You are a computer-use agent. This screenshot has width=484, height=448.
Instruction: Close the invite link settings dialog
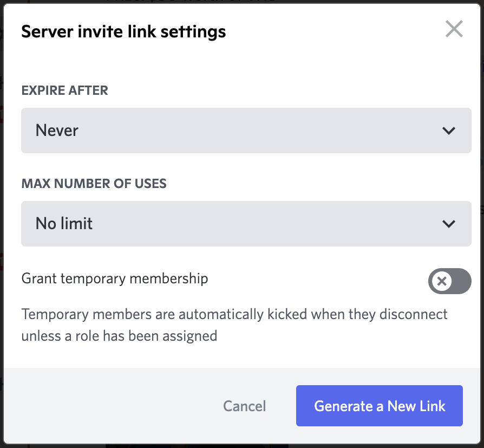point(454,29)
